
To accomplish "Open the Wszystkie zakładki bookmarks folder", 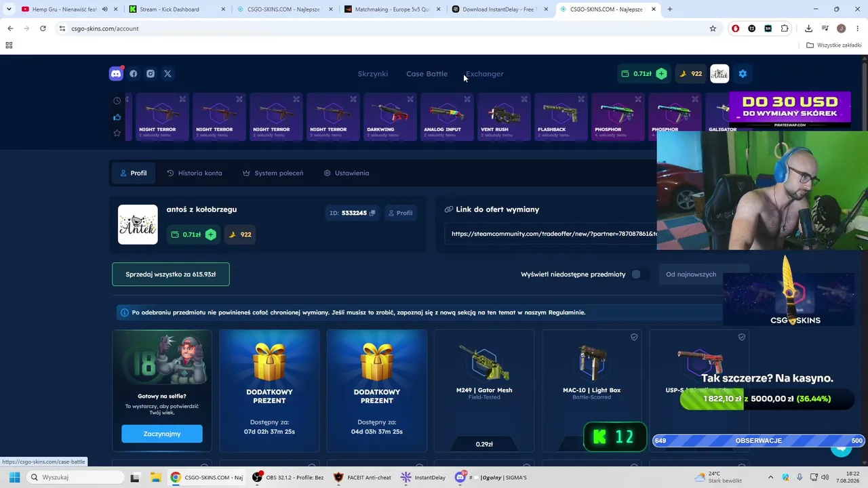I will coord(834,45).
